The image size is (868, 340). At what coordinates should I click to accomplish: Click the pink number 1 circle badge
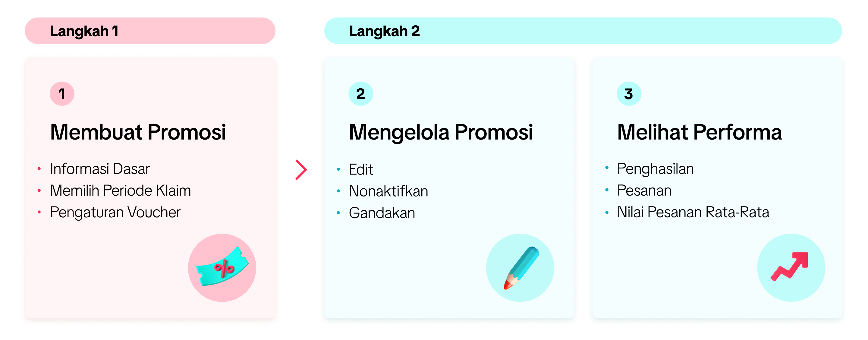point(62,94)
